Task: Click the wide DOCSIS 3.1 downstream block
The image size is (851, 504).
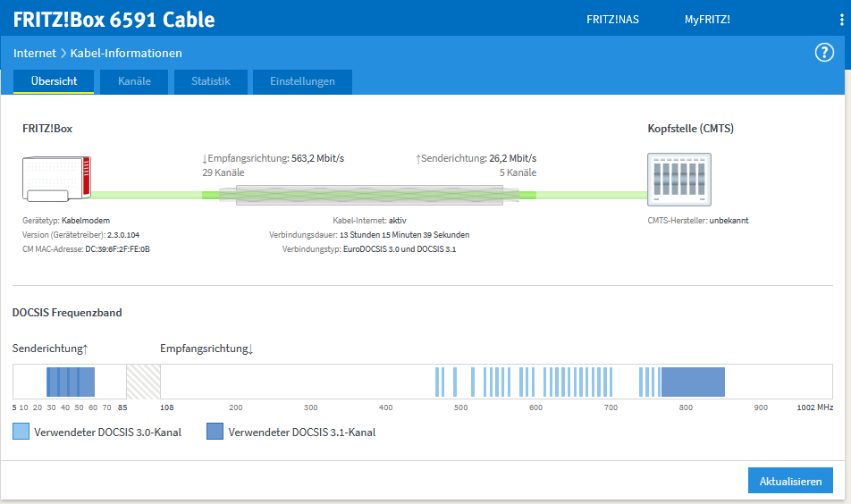Action: click(x=693, y=382)
